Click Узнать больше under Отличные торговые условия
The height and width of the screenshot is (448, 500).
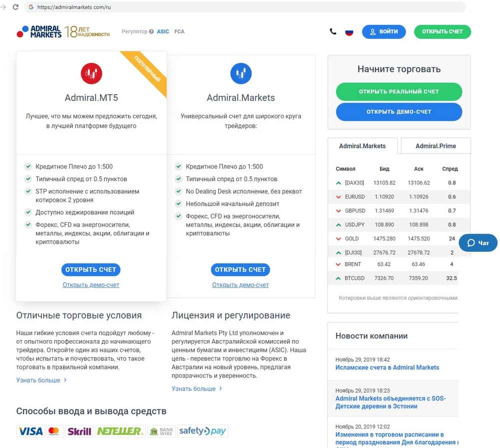[41, 380]
